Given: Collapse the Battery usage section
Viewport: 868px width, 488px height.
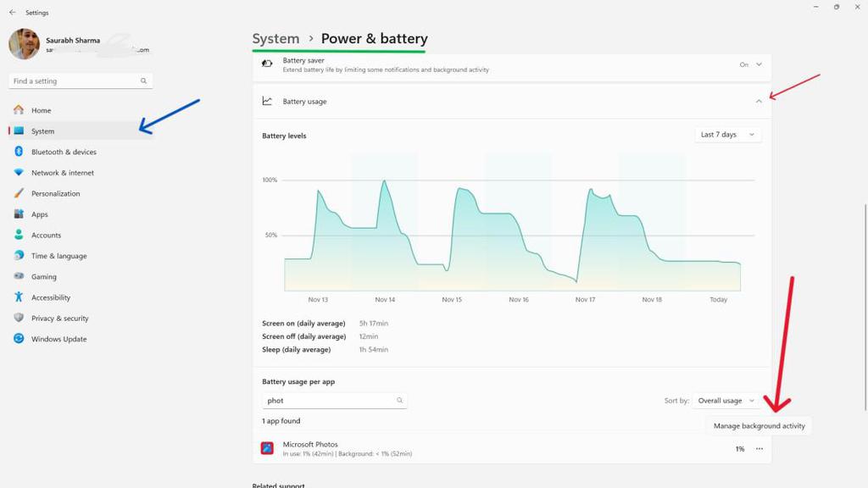Looking at the screenshot, I should point(759,101).
